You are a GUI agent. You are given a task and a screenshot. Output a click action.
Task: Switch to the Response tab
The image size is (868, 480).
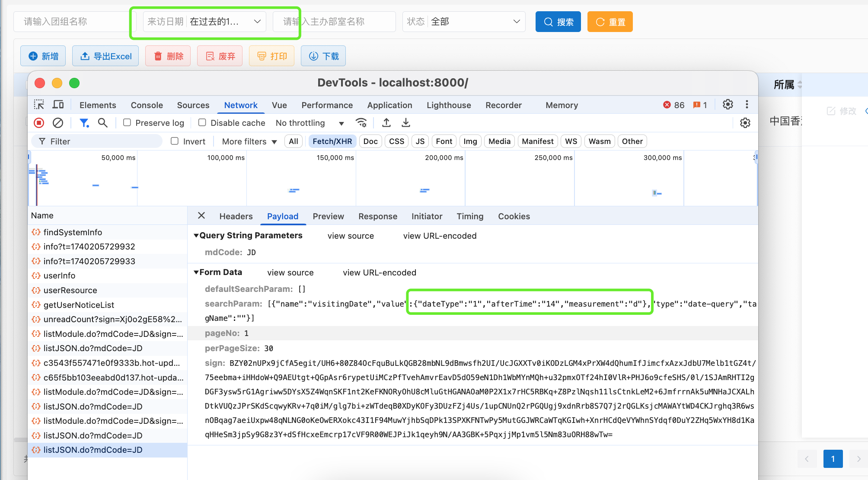click(378, 216)
